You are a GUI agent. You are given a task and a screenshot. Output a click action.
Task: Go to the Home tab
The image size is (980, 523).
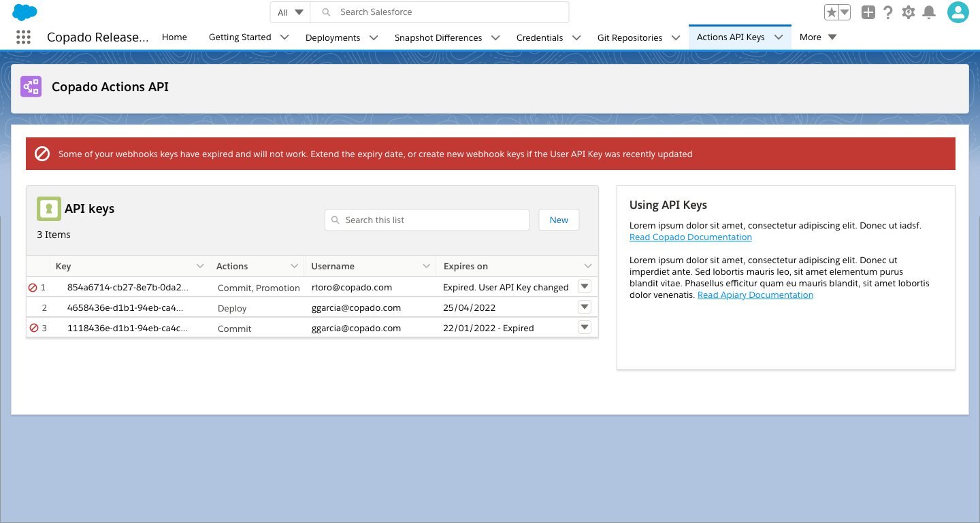click(174, 37)
